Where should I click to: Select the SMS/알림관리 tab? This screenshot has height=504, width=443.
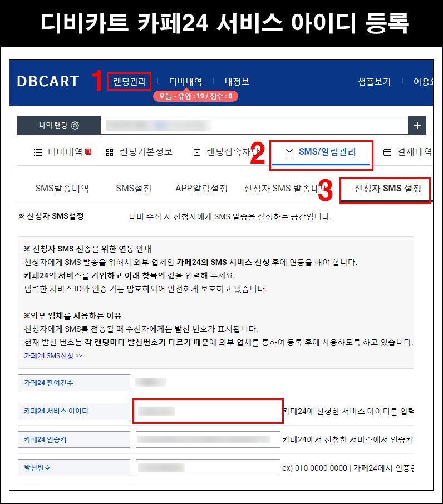point(321,152)
